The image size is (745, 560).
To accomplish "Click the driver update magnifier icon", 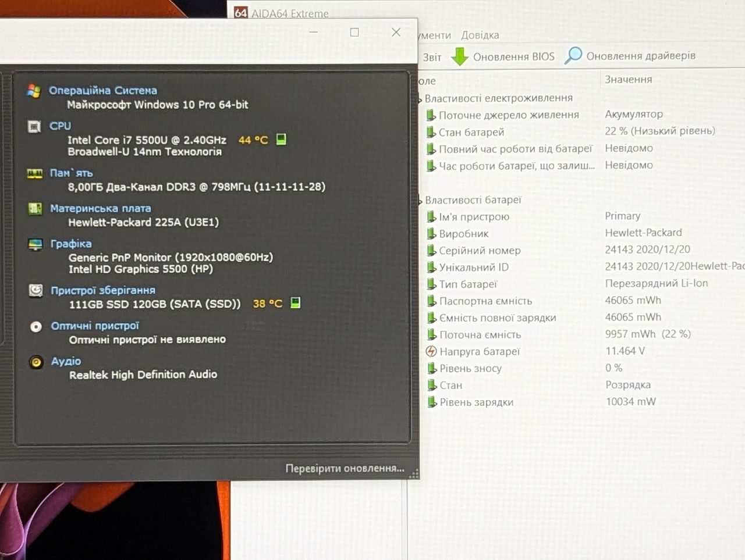I will coord(573,55).
